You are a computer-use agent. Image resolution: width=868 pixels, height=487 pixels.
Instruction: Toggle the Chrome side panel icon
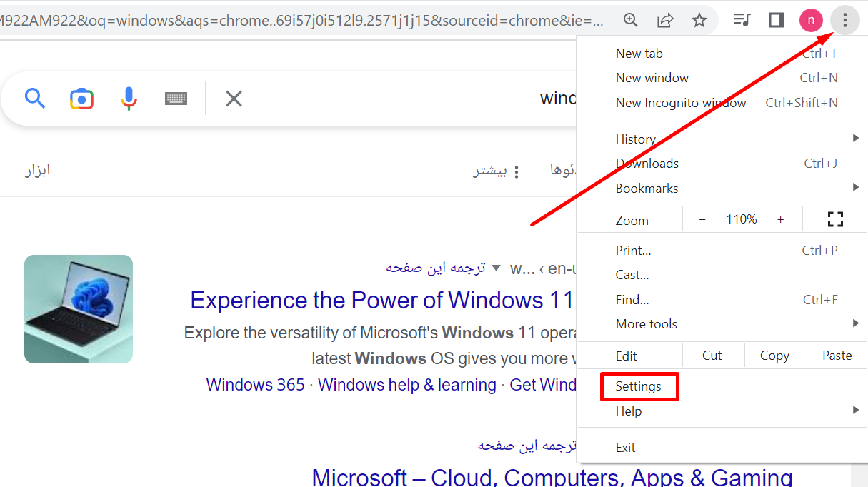point(777,20)
